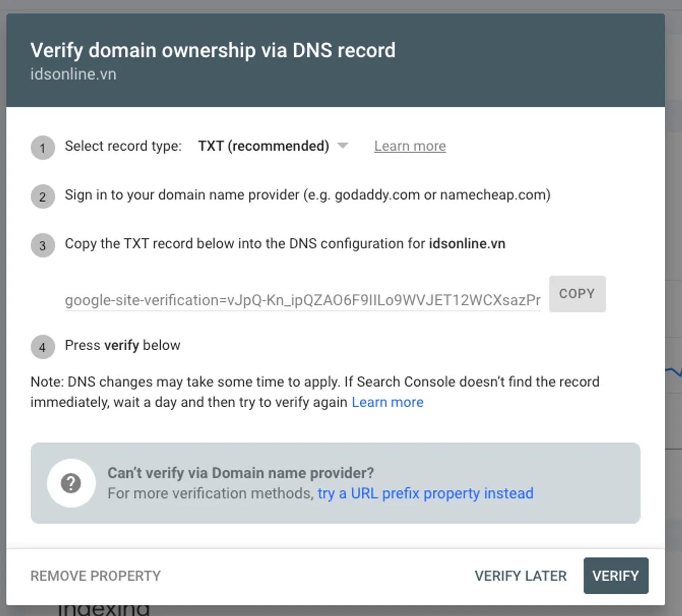
Task: Click the 'Can't verify via Domain name provider?' heading
Action: [x=241, y=473]
